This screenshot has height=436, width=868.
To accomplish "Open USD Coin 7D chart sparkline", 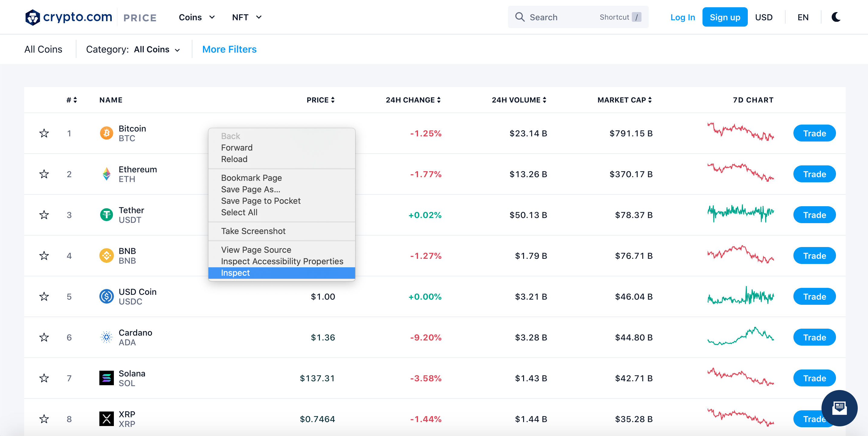I will [x=740, y=295].
